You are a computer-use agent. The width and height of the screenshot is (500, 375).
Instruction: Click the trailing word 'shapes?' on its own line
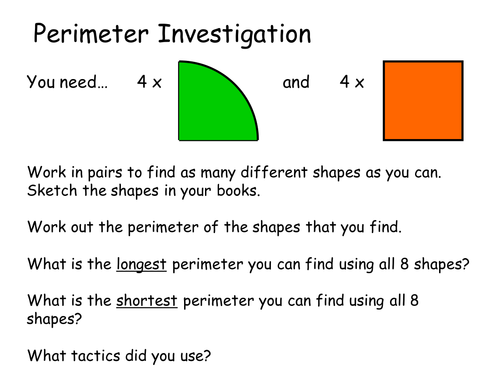click(54, 319)
